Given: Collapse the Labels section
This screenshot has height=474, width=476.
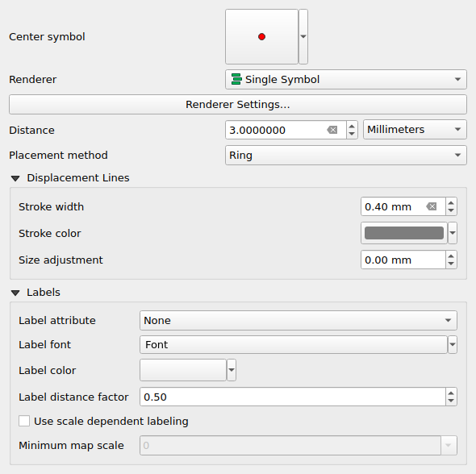Looking at the screenshot, I should (15, 293).
